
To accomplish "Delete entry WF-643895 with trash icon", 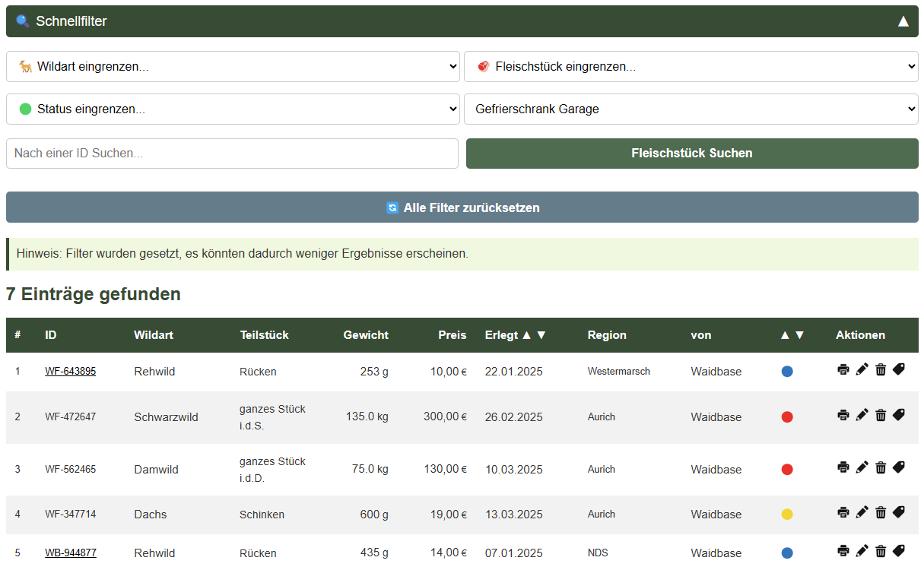I will click(x=881, y=369).
